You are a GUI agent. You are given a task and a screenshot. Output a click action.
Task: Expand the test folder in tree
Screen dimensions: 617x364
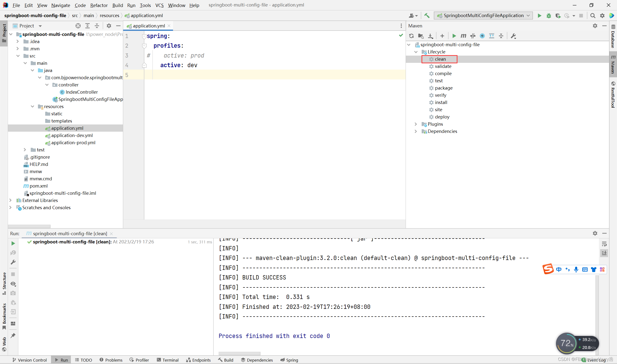25,150
